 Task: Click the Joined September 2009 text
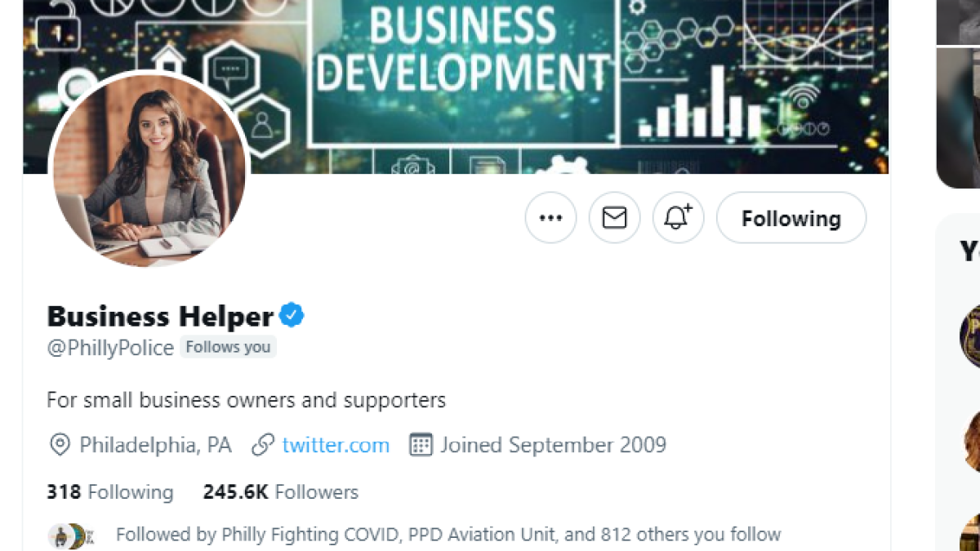click(x=553, y=445)
